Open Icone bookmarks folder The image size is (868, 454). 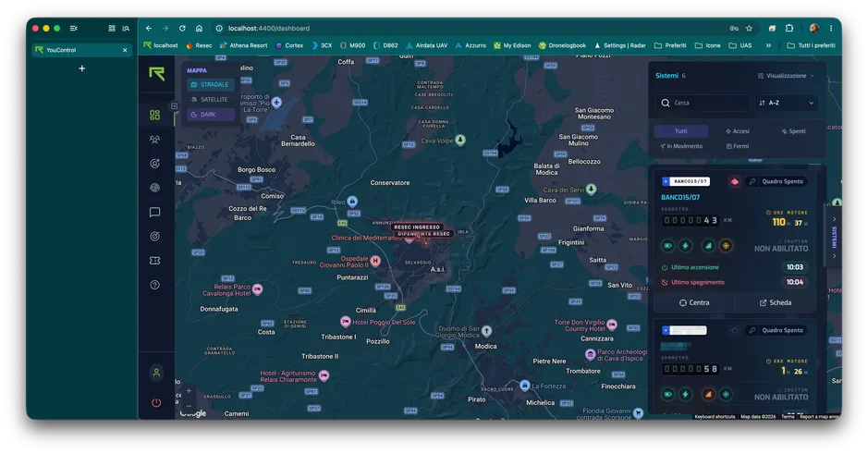point(708,45)
